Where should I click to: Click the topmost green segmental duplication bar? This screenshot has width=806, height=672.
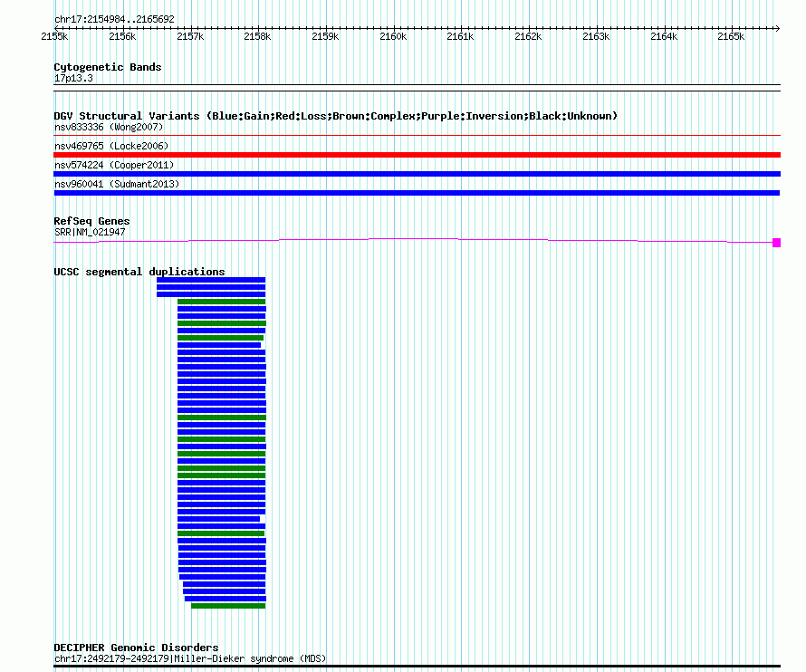coord(222,302)
